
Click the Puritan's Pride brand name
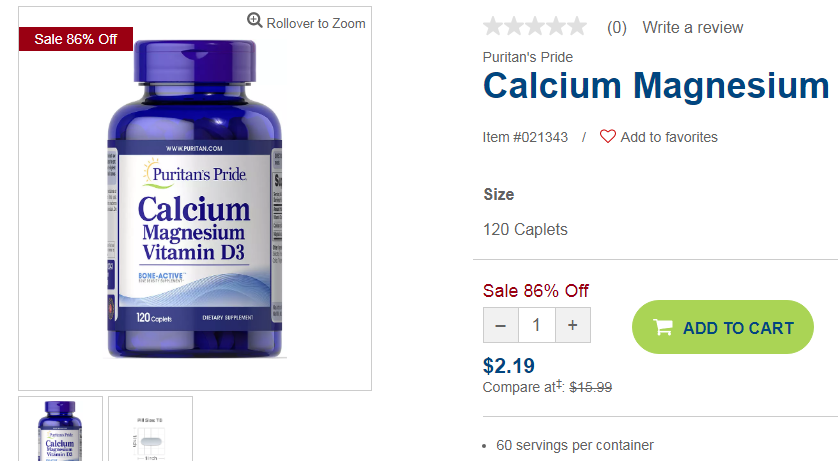527,57
